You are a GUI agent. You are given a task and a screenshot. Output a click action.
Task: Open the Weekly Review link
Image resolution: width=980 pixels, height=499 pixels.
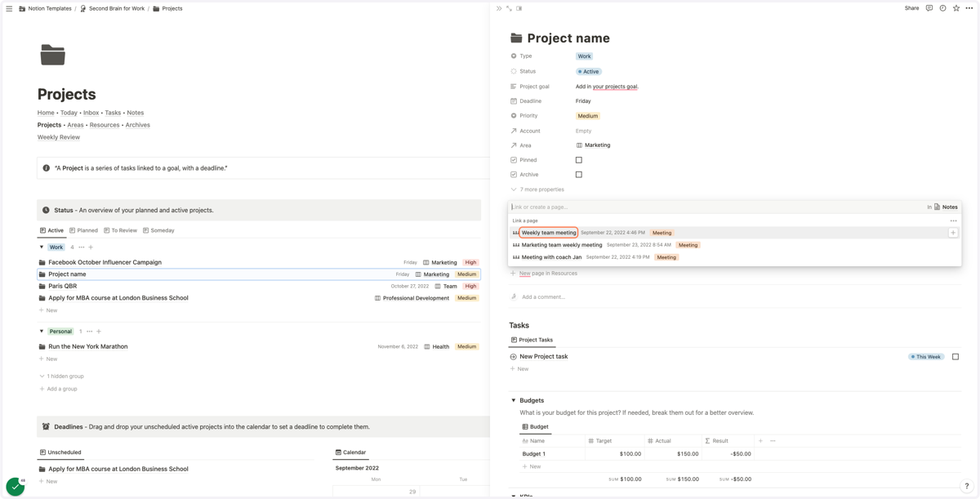[59, 137]
